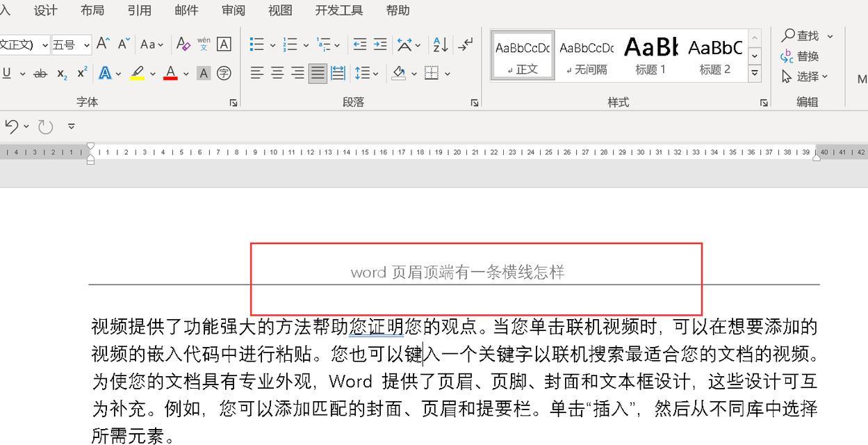Toggle strikethrough formatting

(40, 72)
